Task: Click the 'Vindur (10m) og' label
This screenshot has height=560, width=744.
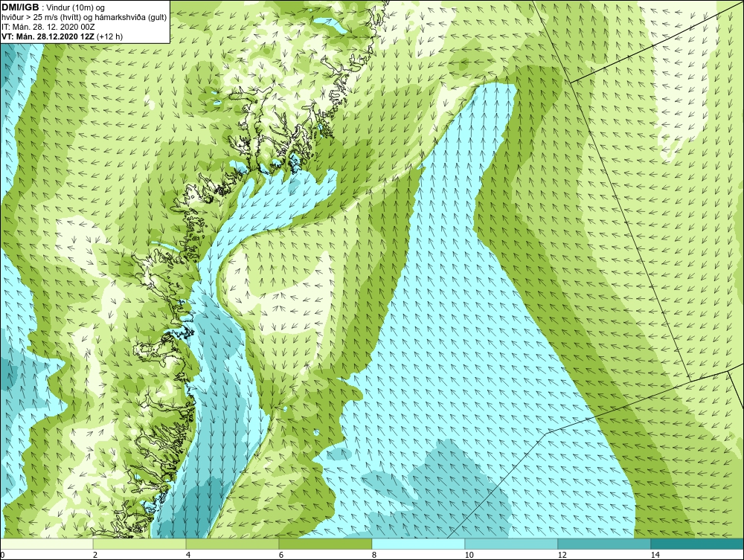Action: click(x=75, y=7)
